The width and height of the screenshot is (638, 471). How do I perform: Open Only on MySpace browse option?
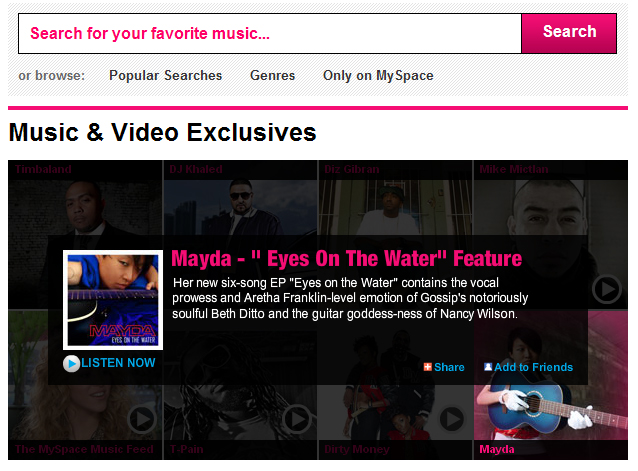[x=378, y=76]
